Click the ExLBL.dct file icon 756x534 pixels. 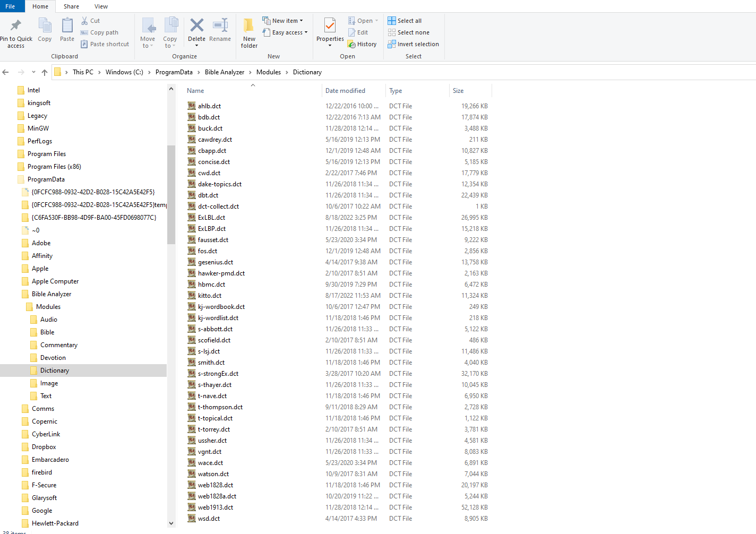coord(192,217)
